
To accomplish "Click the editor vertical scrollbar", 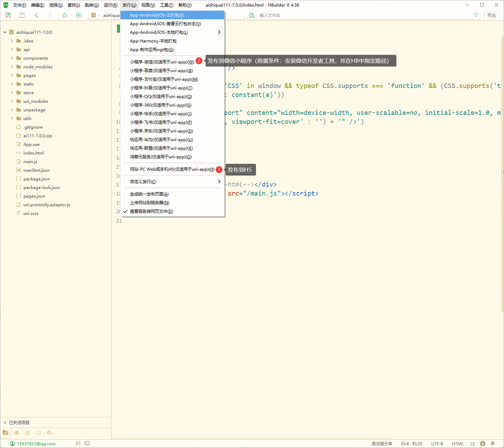I will pyautogui.click(x=502, y=173).
